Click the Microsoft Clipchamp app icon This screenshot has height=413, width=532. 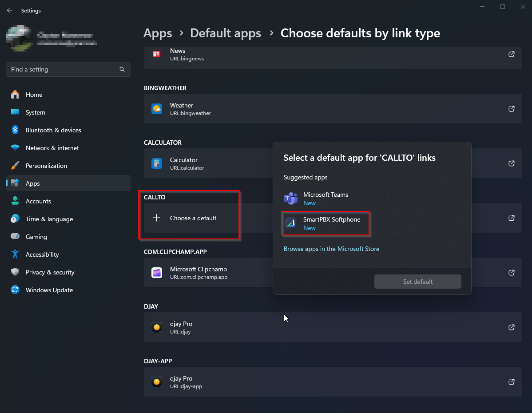pos(156,273)
